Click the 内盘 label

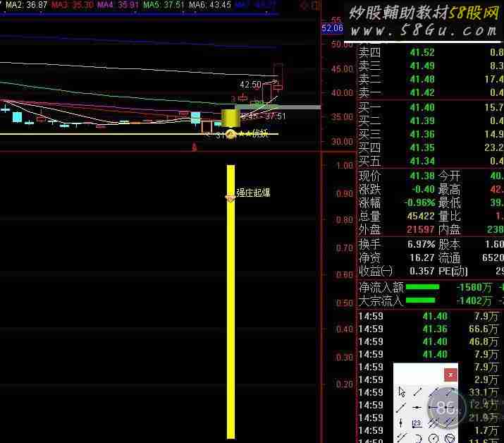coord(449,229)
